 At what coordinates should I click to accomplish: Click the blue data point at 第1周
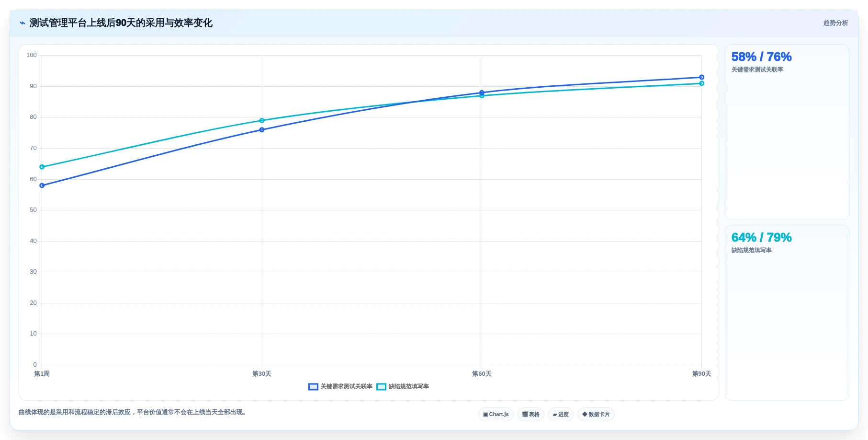[x=42, y=185]
